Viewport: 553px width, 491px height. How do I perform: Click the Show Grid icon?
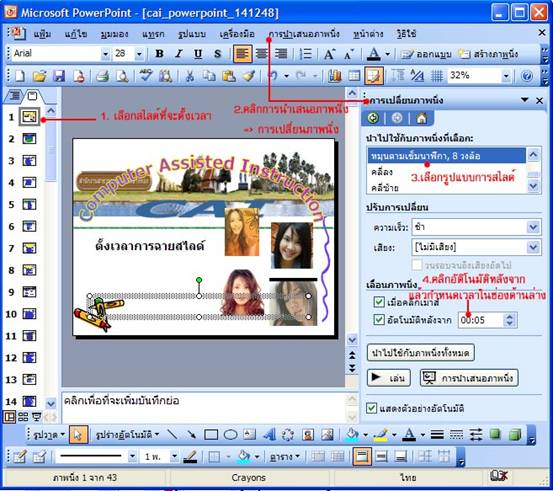tap(437, 75)
